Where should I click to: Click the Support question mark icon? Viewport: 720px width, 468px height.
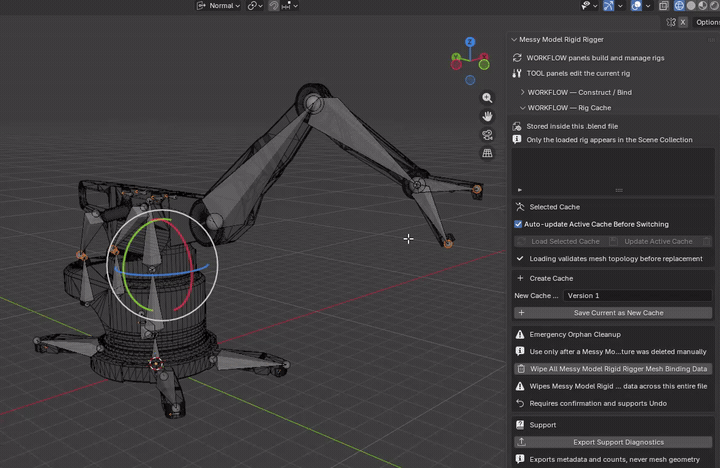[x=520, y=425]
